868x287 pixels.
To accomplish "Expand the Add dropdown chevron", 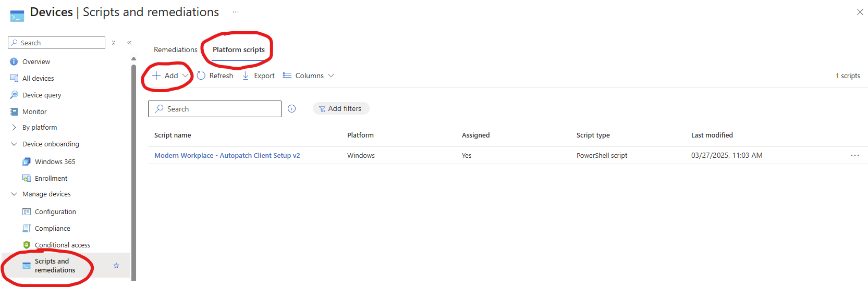I will [x=185, y=76].
